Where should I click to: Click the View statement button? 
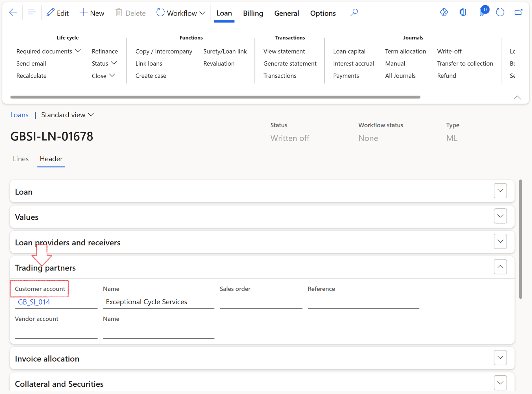click(x=284, y=51)
